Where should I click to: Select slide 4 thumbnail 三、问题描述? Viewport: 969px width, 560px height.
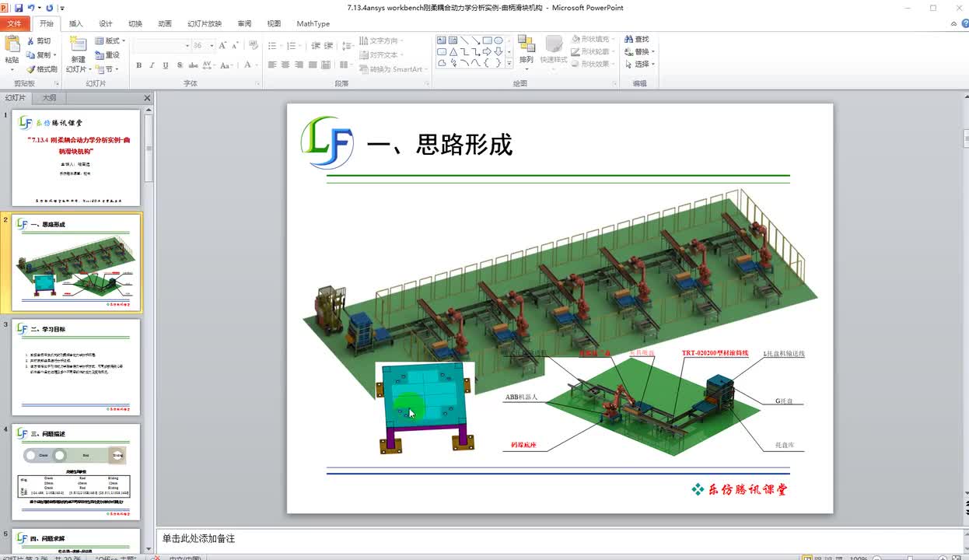76,471
